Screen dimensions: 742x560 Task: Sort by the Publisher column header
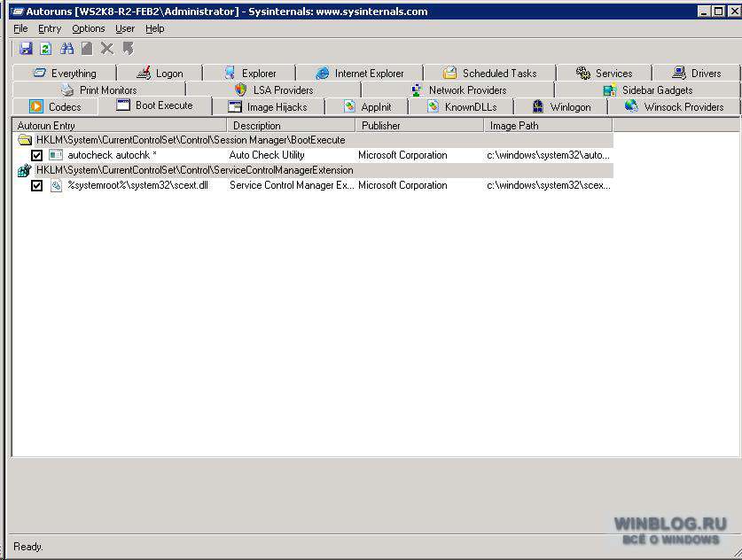[x=419, y=125]
